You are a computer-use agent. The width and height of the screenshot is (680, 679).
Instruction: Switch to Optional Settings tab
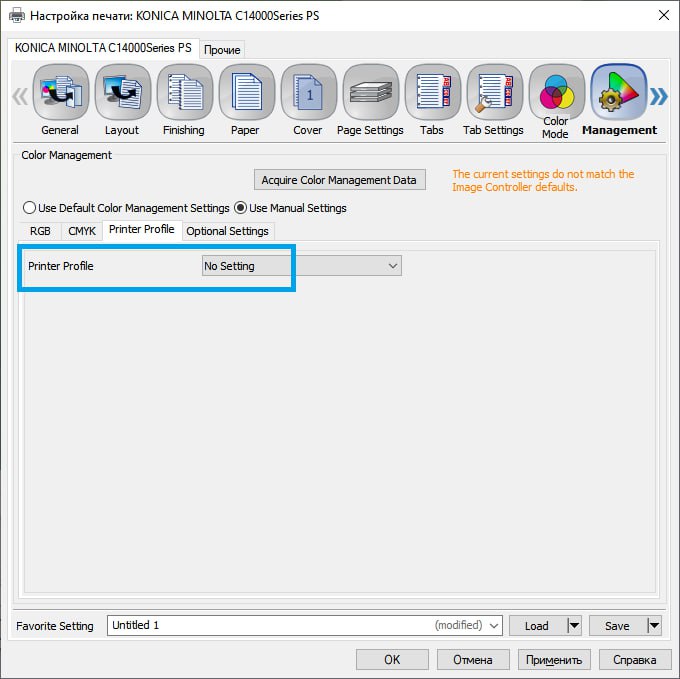click(228, 231)
